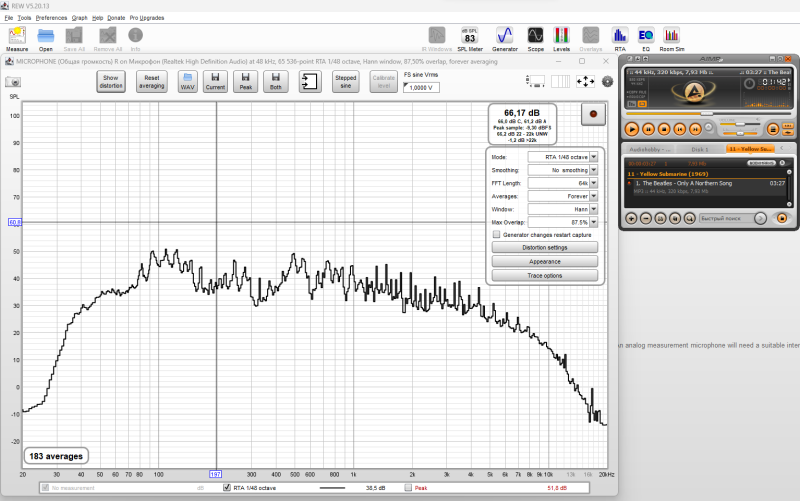Save Both traces
The height and width of the screenshot is (501, 800).
(x=276, y=82)
